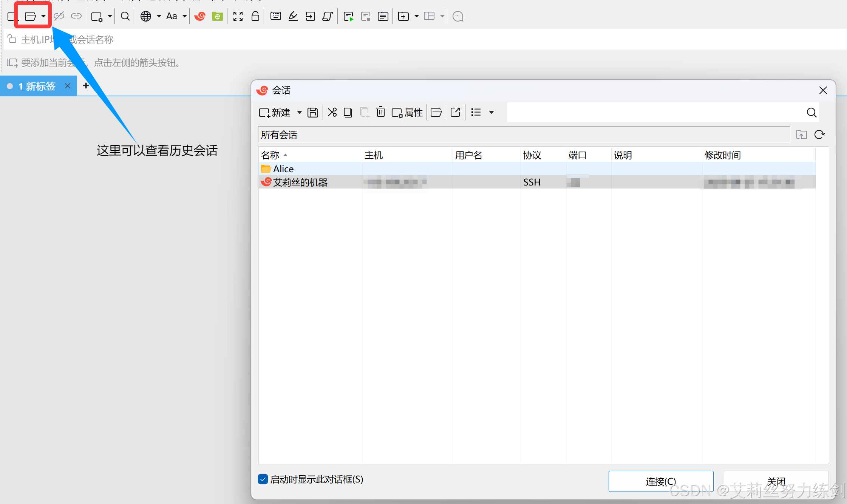The width and height of the screenshot is (847, 504).
Task: Click the save disk icon in session dialog
Action: pos(313,112)
